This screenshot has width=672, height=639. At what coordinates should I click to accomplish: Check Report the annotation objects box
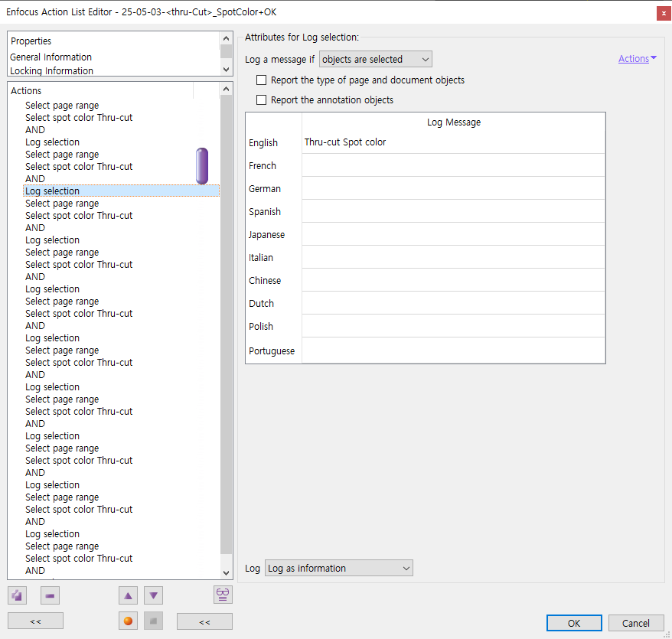pos(262,100)
